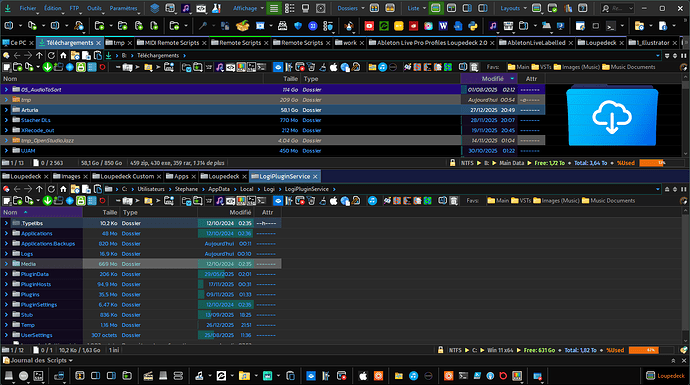The height and width of the screenshot is (385, 690).
Task: Open the command prompt terminal icon
Action: click(610, 26)
